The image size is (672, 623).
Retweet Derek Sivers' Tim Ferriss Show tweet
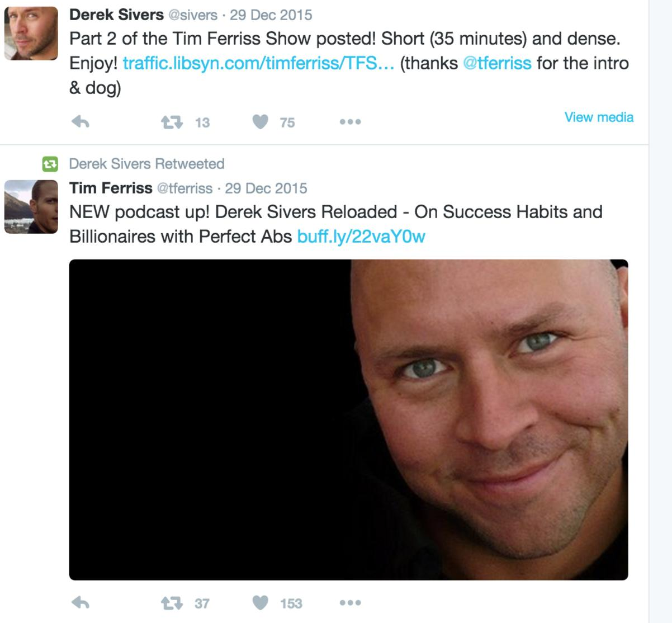(x=172, y=122)
